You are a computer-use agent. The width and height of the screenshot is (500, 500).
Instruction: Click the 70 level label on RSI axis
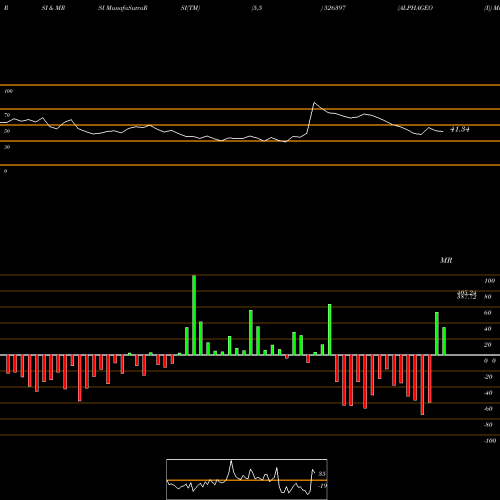pyautogui.click(x=7, y=115)
